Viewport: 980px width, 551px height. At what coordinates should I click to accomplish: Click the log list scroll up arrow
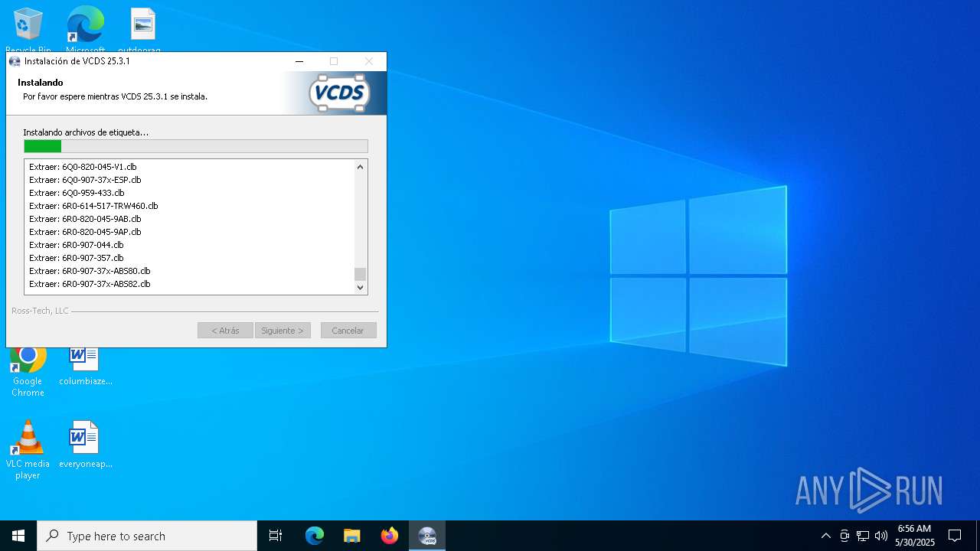[361, 166]
